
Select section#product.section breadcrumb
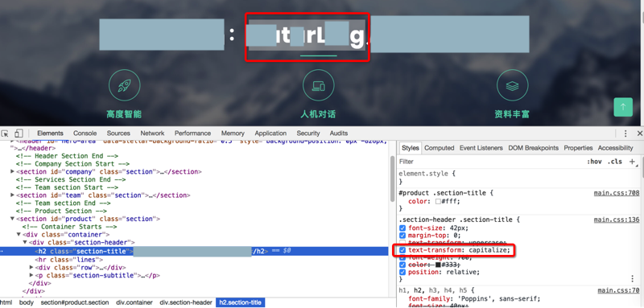coord(75,302)
